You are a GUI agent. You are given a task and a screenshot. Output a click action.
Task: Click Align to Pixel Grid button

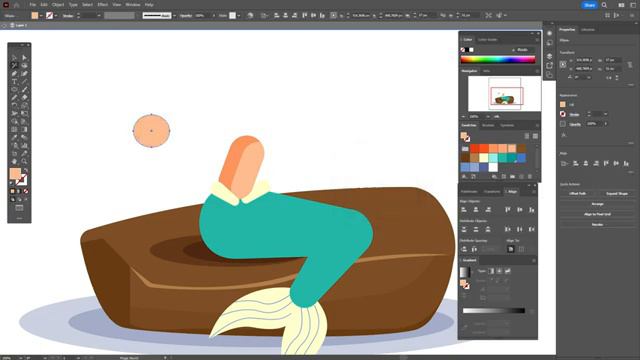pos(597,214)
